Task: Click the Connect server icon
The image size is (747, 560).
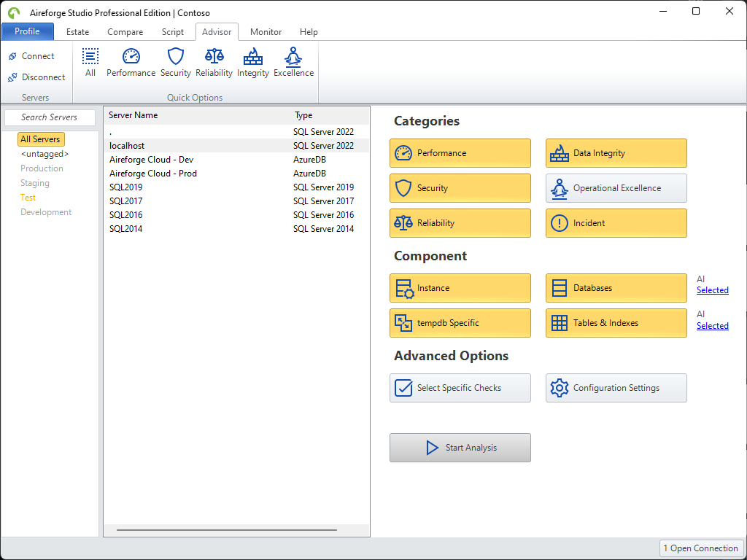Action: tap(12, 55)
